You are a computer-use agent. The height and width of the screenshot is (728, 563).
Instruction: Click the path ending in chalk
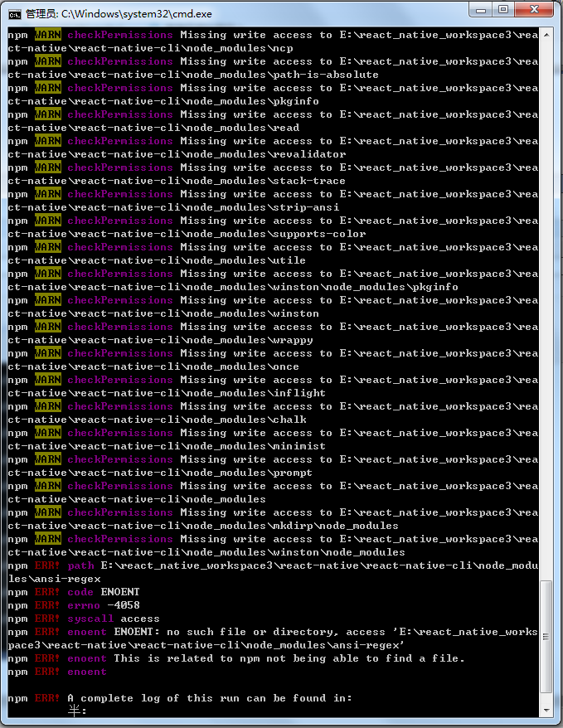pos(157,420)
